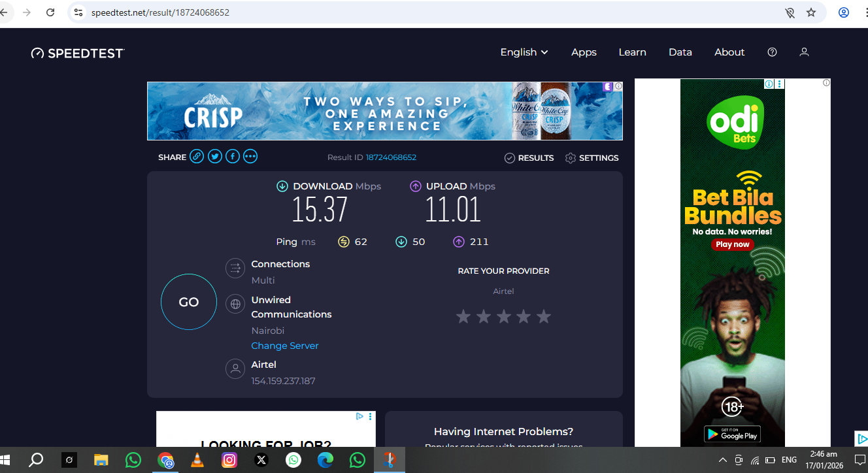The image size is (868, 473).
Task: Share result via Facebook icon
Action: (x=233, y=157)
